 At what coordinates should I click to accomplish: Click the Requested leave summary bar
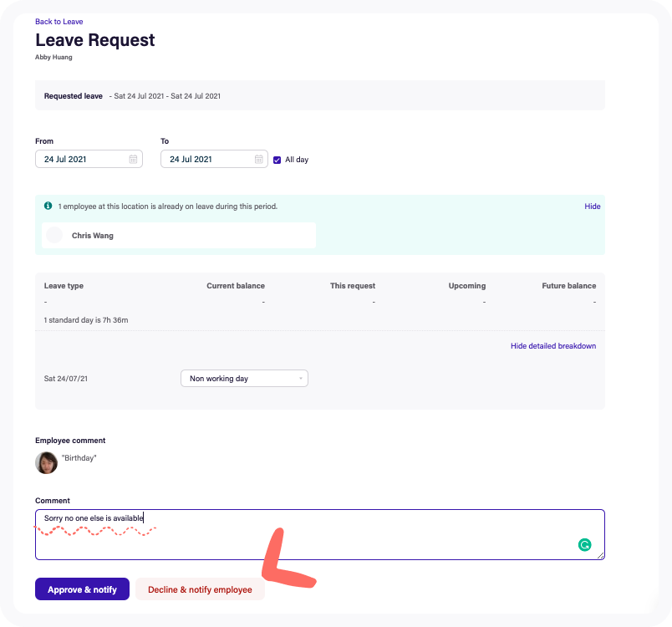[x=319, y=95]
